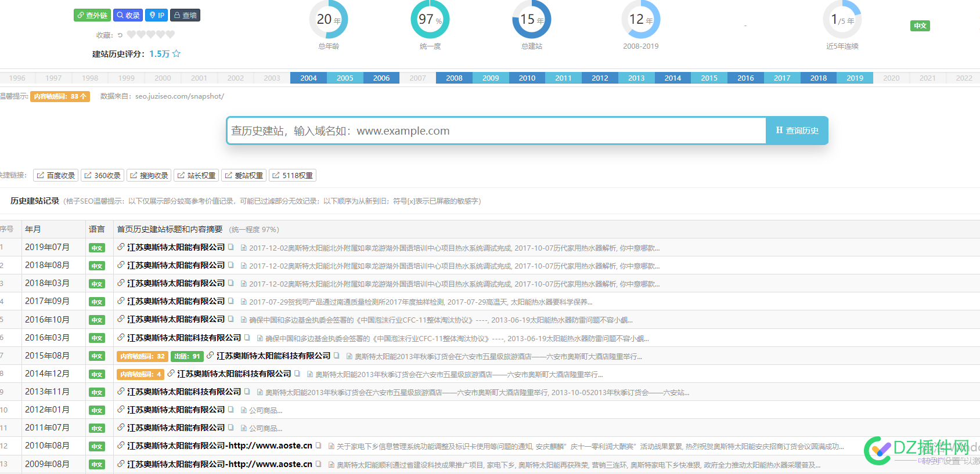This screenshot has width=980, height=474.
Task: Click the 查外链 green button
Action: pyautogui.click(x=92, y=15)
